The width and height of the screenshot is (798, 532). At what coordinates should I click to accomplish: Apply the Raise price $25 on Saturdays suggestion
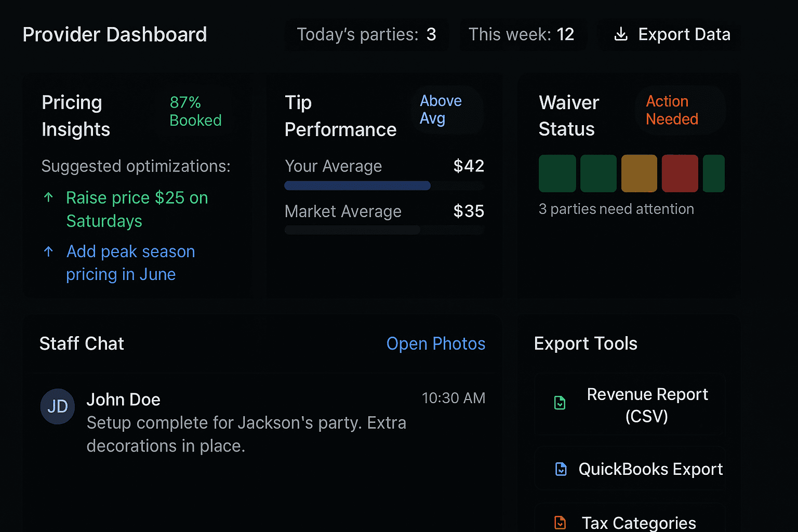137,209
